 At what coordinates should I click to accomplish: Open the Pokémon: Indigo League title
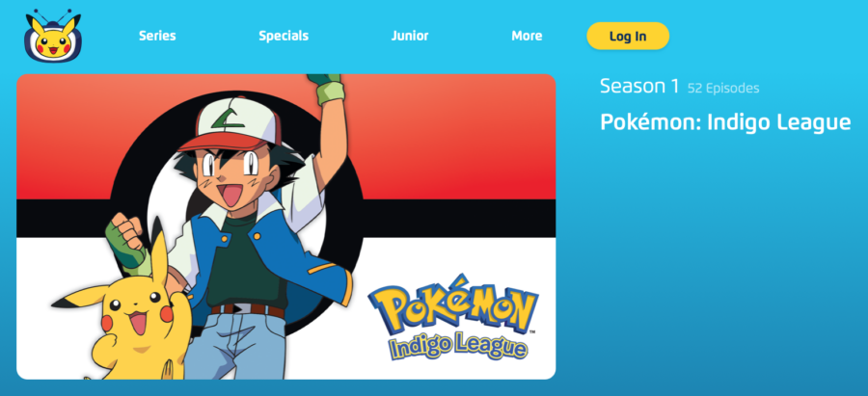[x=725, y=122]
